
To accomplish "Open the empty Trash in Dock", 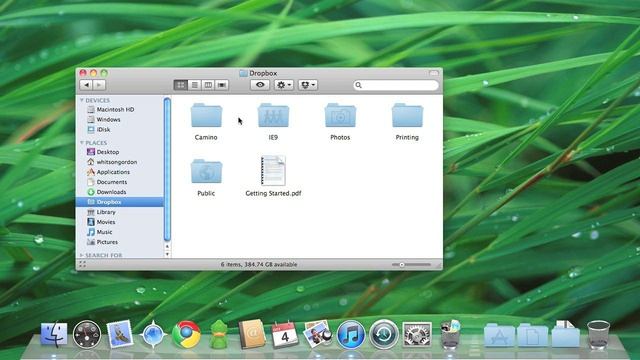I will click(598, 335).
